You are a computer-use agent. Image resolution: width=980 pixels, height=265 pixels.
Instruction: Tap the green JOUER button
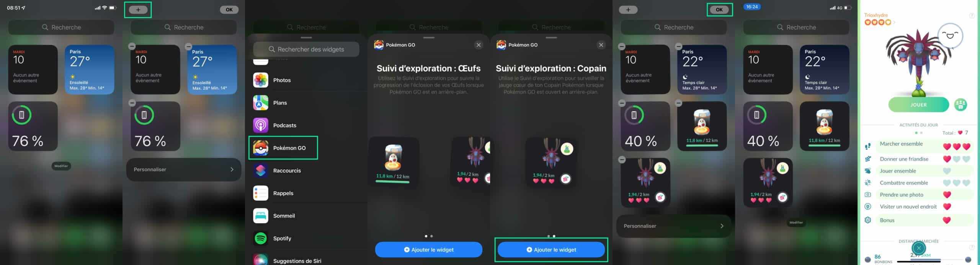(x=918, y=105)
